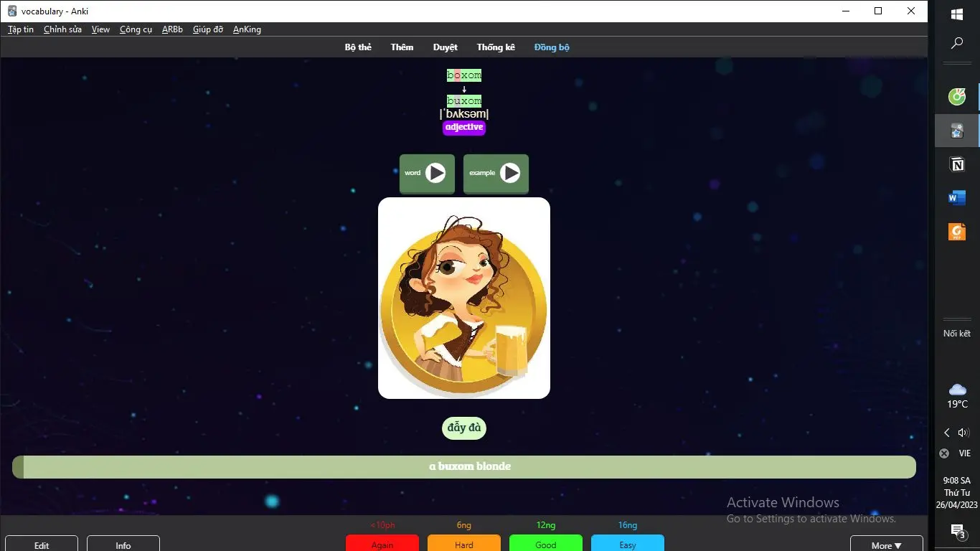This screenshot has width=980, height=551.
Task: Open the AnKing menu
Action: (x=247, y=29)
